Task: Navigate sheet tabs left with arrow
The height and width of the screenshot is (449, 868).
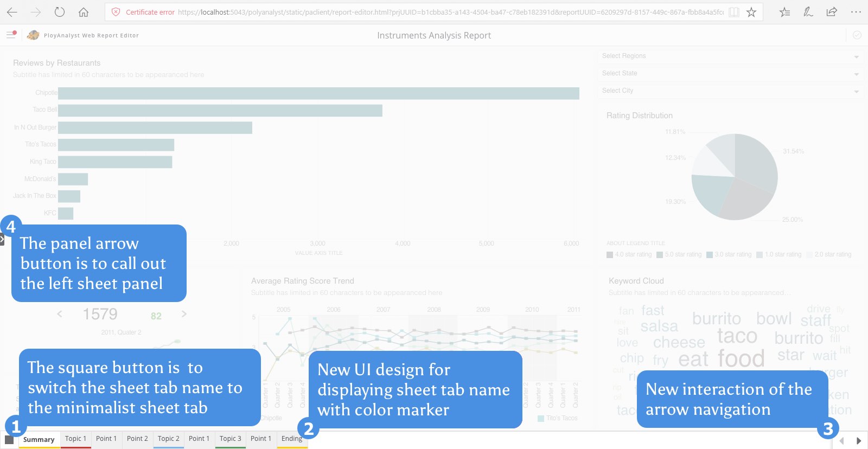Action: click(x=842, y=441)
